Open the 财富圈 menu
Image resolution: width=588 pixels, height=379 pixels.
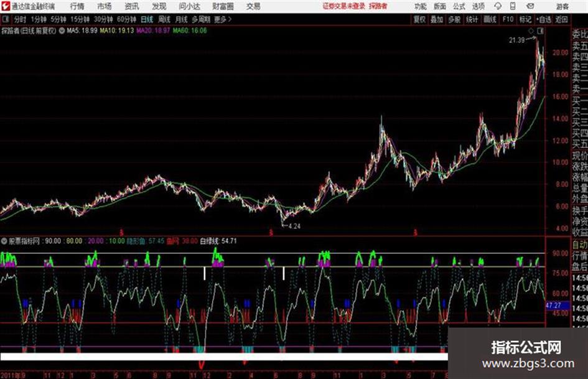pyautogui.click(x=223, y=6)
